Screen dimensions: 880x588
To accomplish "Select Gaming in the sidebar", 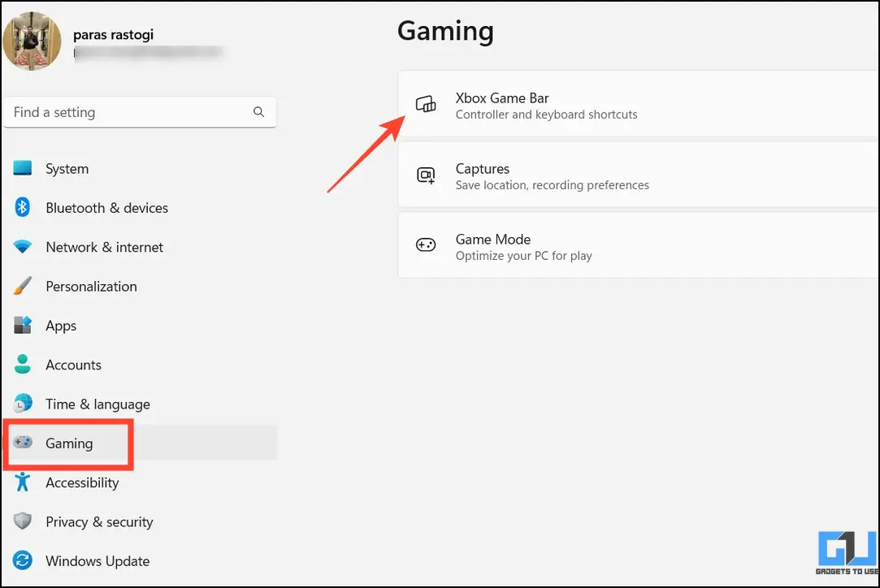I will tap(69, 443).
